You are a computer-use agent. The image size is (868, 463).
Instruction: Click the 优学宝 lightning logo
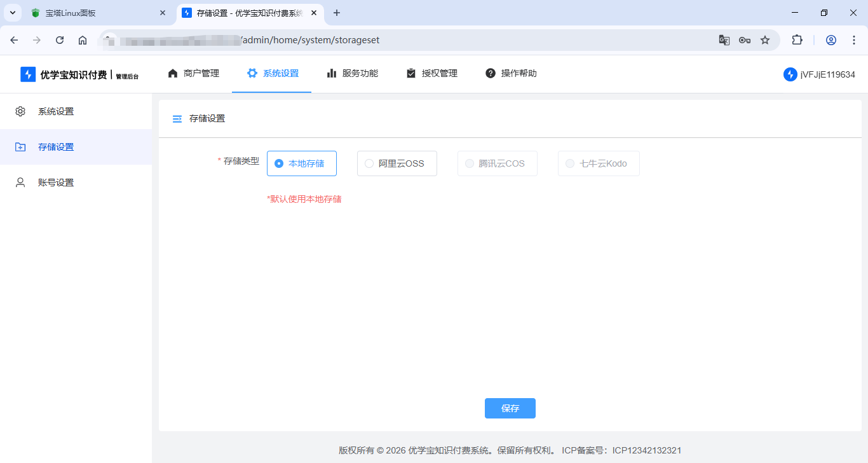click(x=28, y=74)
